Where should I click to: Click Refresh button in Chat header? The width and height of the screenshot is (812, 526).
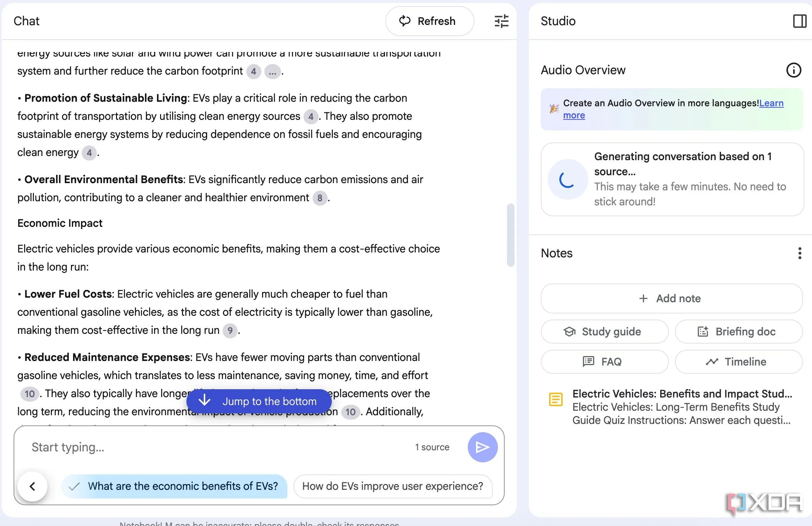429,21
